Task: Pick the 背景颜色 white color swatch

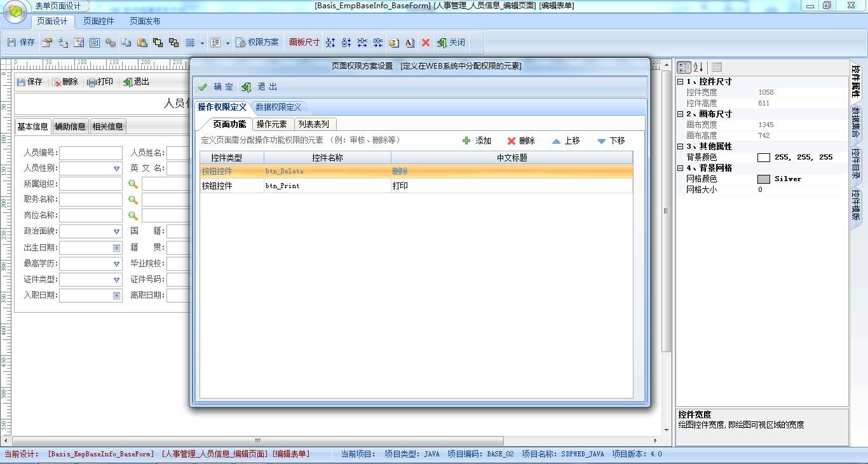Action: click(763, 157)
